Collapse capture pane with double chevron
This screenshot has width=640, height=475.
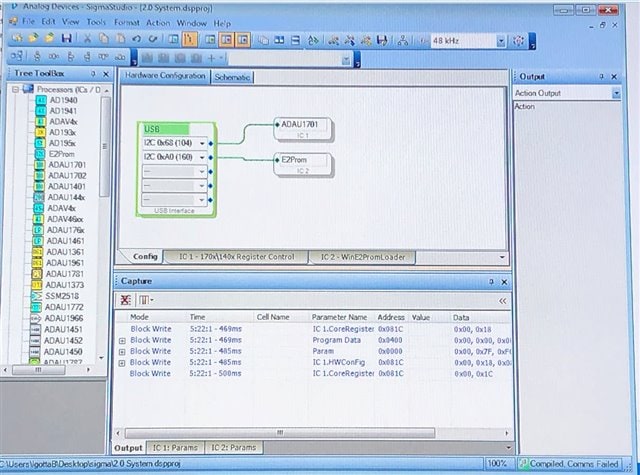(x=502, y=301)
